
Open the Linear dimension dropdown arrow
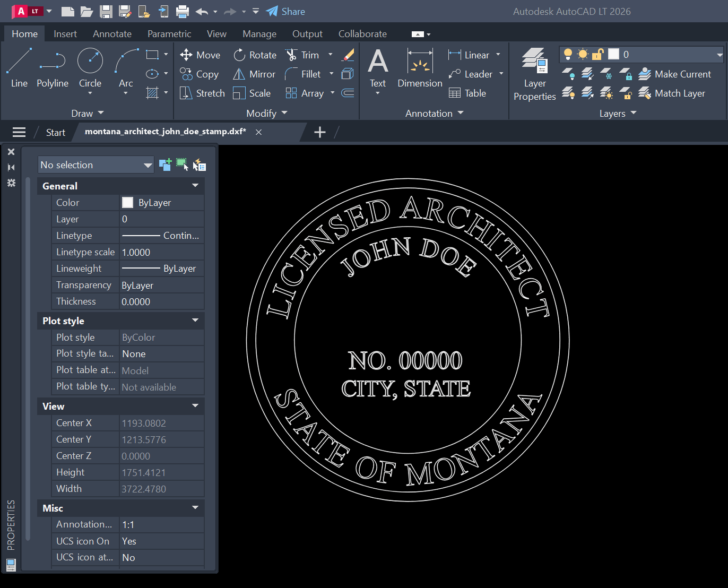(498, 55)
